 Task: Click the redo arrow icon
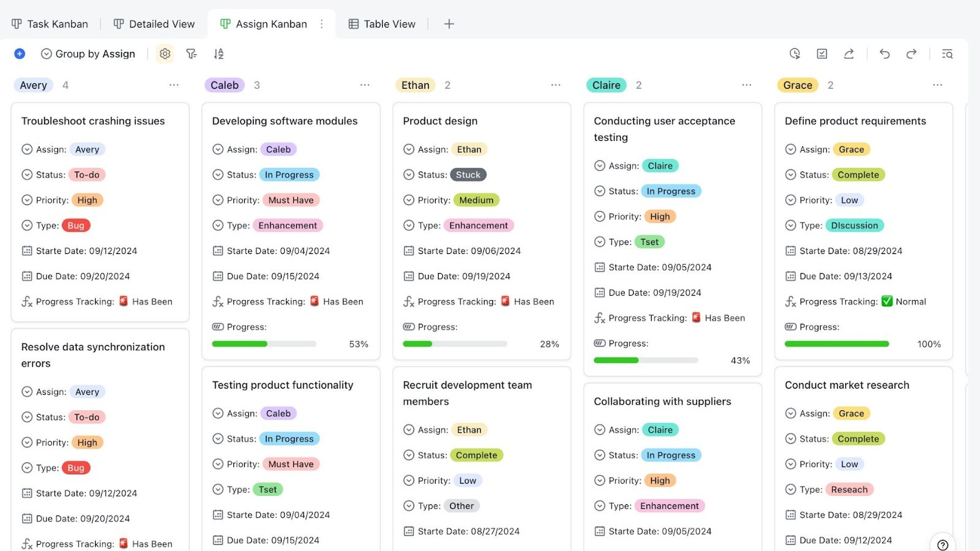[911, 54]
